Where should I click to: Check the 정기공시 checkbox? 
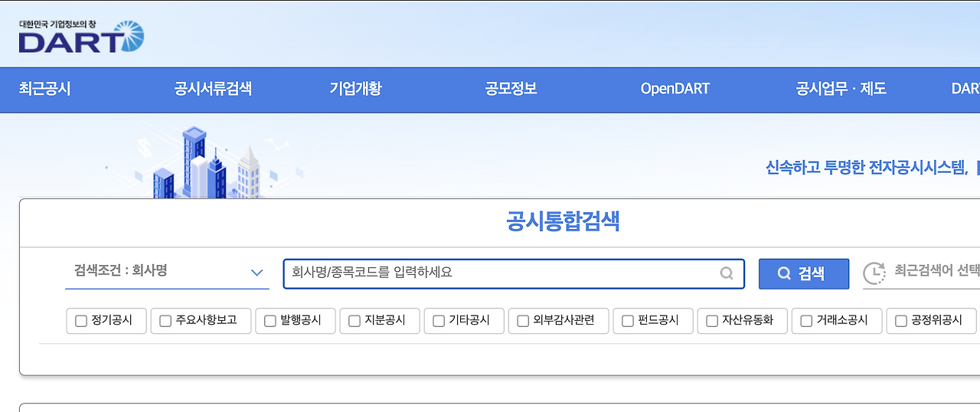pyautogui.click(x=81, y=321)
